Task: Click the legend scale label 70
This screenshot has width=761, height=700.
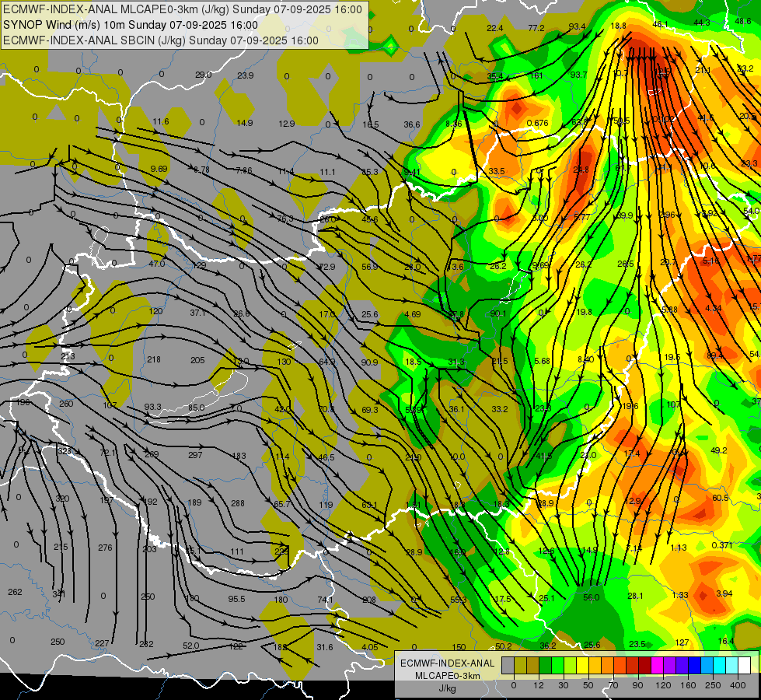Action: (613, 685)
